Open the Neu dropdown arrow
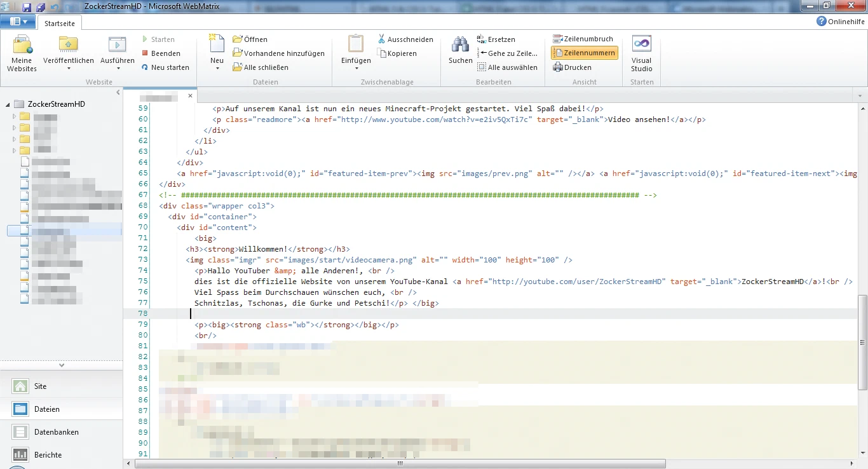Screen dimensions: 868x469 tap(217, 69)
